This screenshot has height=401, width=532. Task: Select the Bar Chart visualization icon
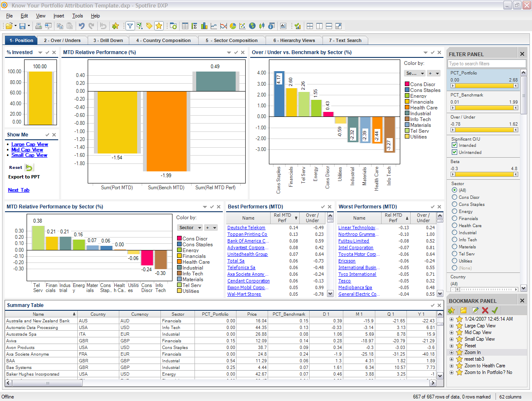point(204,26)
